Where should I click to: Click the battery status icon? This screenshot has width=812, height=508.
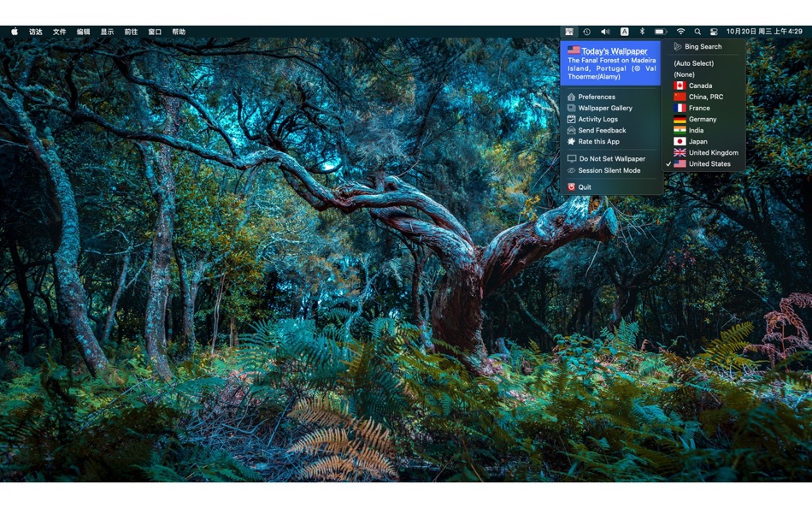(660, 32)
